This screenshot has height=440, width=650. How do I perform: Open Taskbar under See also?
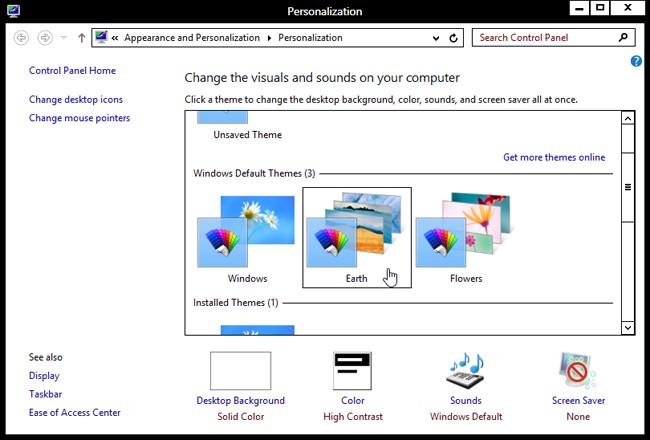pos(45,394)
